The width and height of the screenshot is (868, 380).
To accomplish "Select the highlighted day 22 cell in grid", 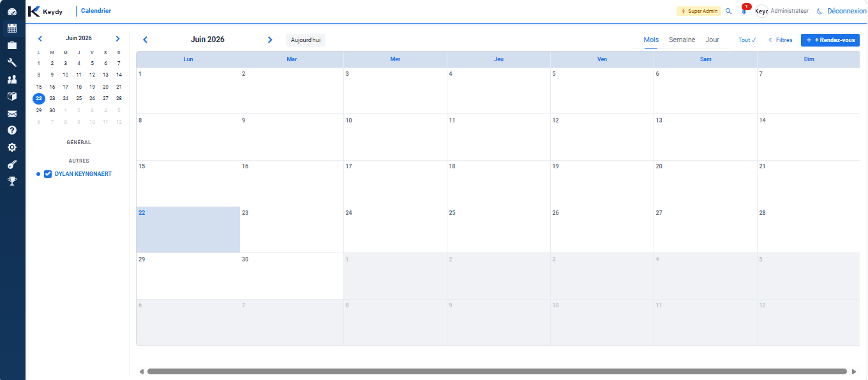I will (x=188, y=230).
